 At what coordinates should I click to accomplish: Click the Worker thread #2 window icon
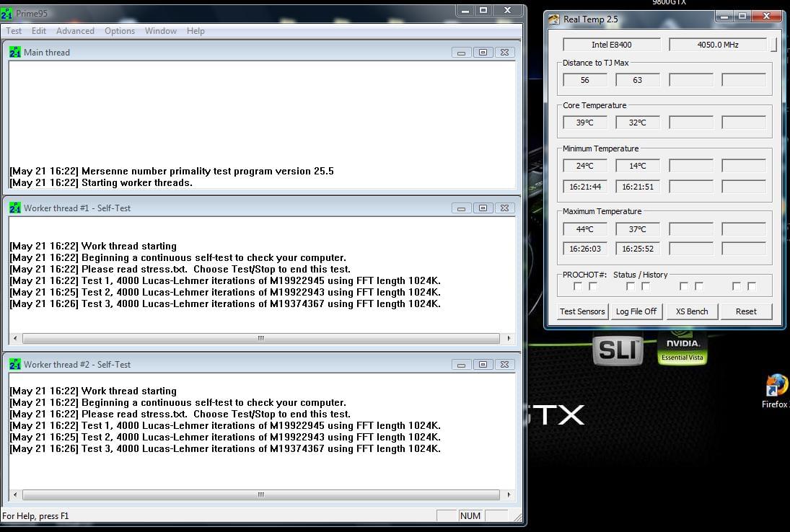(x=15, y=364)
